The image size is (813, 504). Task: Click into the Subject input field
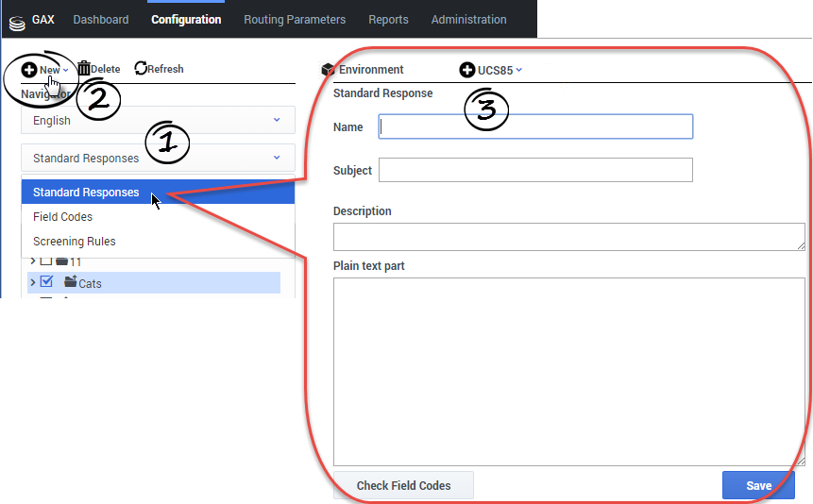coord(535,170)
